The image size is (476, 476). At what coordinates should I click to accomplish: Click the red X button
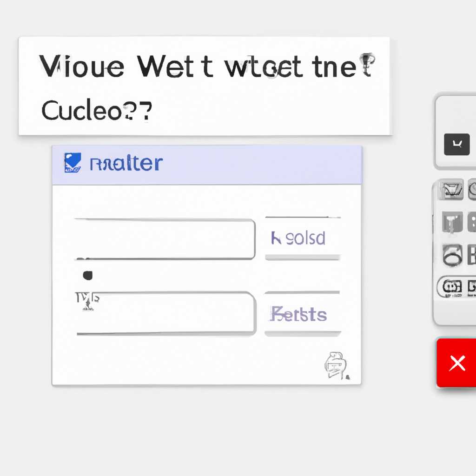pyautogui.click(x=456, y=363)
